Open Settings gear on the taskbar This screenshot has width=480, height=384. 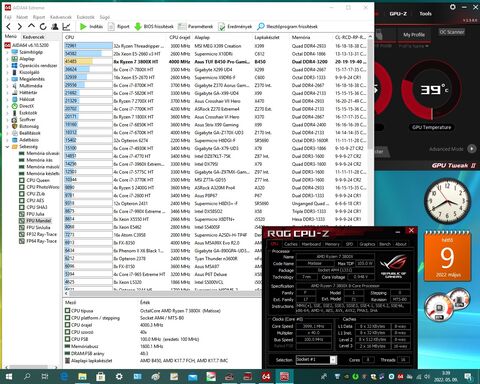coord(119,377)
